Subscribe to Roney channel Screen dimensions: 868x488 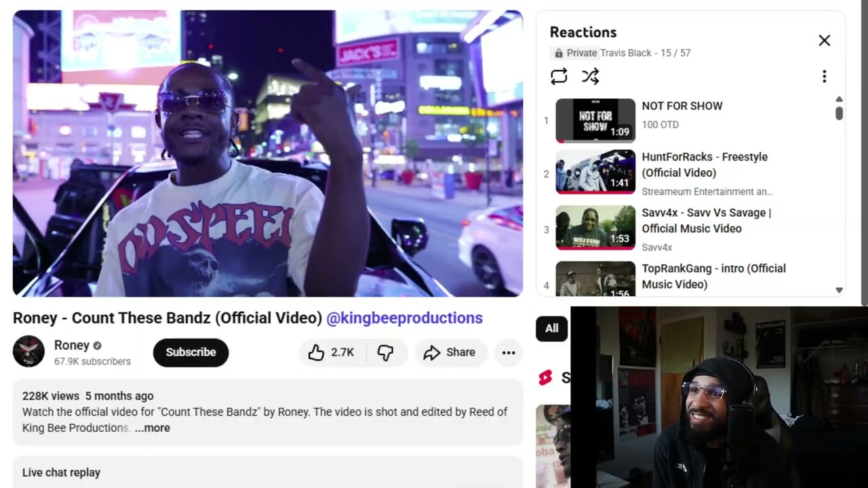[x=191, y=352]
